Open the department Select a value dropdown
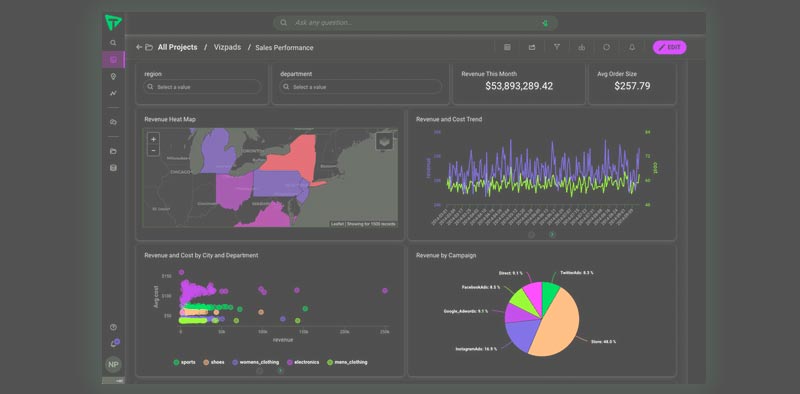The width and height of the screenshot is (800, 394). coord(360,87)
